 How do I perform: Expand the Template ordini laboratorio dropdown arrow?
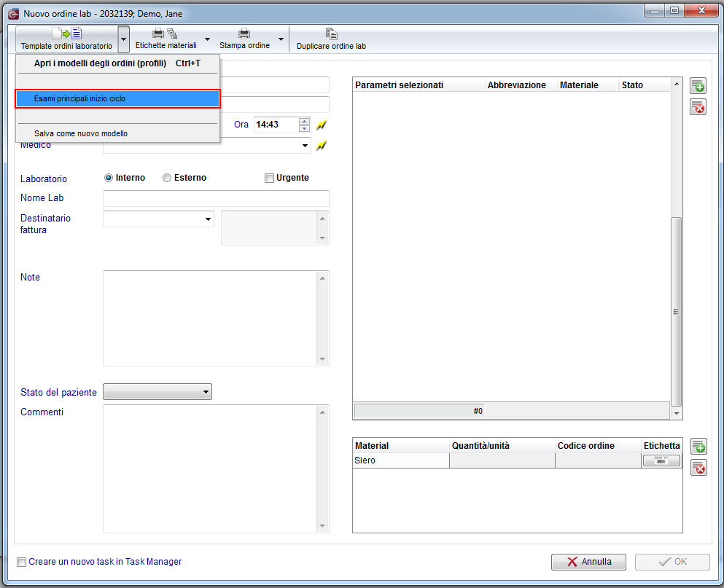[x=123, y=39]
